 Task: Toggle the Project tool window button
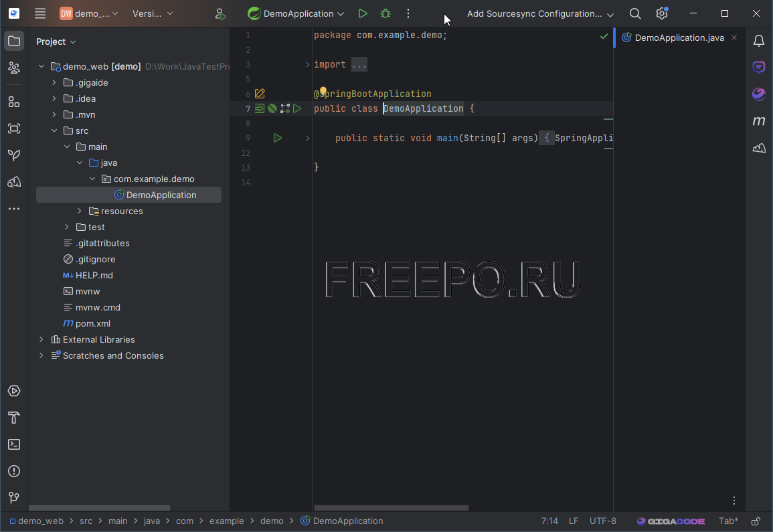click(13, 41)
